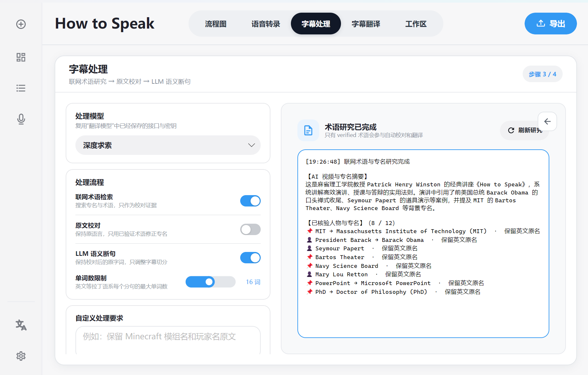Open the 字幕翻译 tab
Screen dimensions: 588x375
[x=366, y=24]
